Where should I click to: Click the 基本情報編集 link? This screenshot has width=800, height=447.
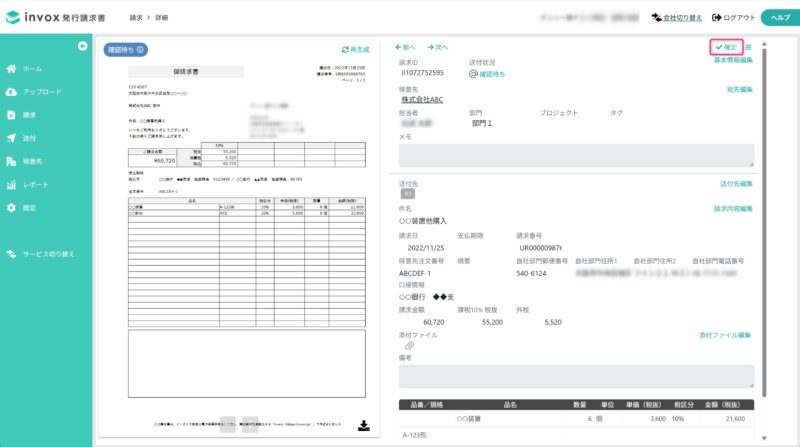(733, 60)
